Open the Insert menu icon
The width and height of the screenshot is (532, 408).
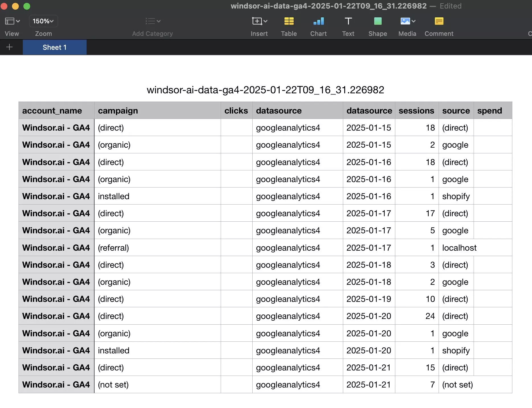click(259, 21)
